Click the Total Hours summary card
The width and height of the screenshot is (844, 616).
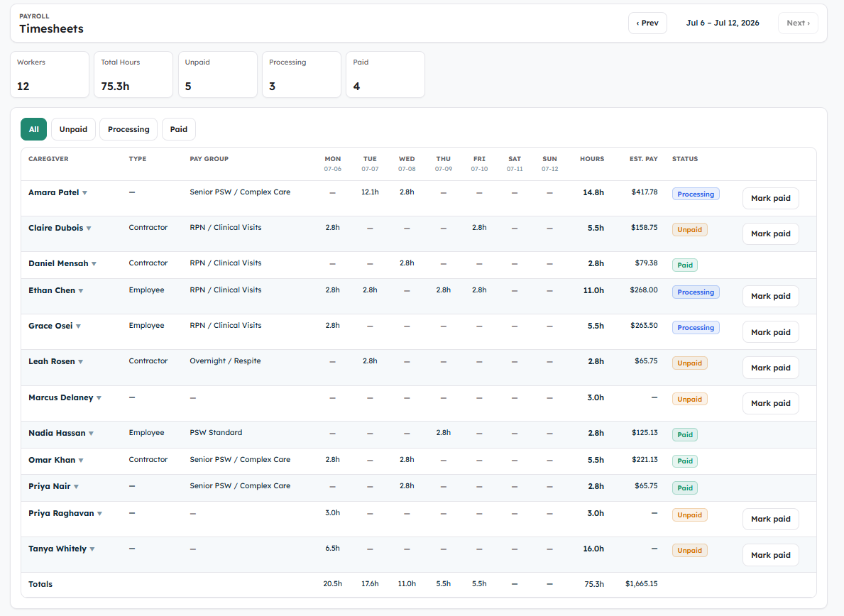coord(133,75)
